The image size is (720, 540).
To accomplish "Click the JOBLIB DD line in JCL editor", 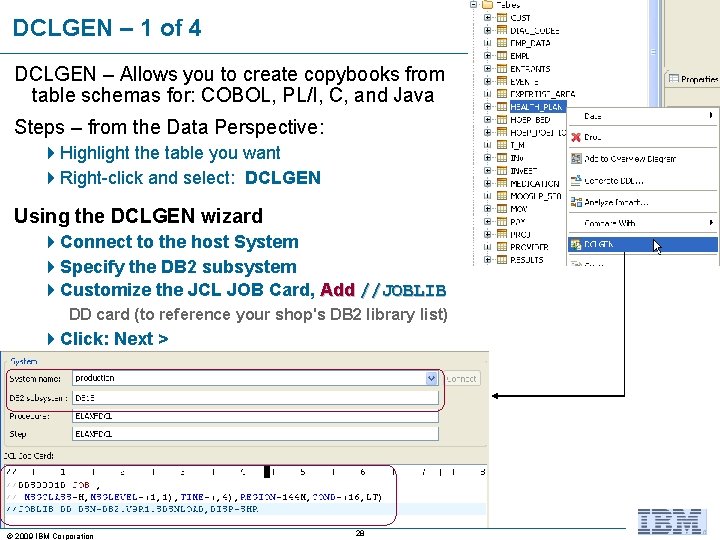I will (x=132, y=509).
